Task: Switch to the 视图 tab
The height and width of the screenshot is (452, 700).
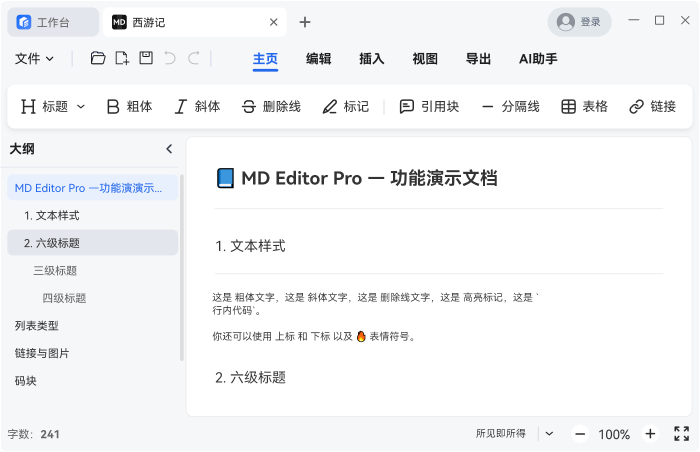Action: pyautogui.click(x=425, y=59)
